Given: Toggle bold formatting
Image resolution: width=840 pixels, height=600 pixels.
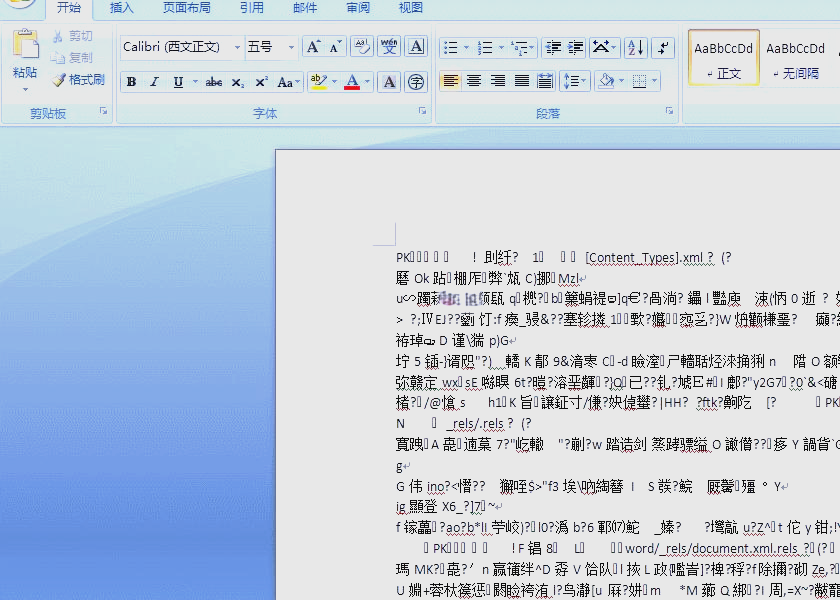Looking at the screenshot, I should [129, 82].
